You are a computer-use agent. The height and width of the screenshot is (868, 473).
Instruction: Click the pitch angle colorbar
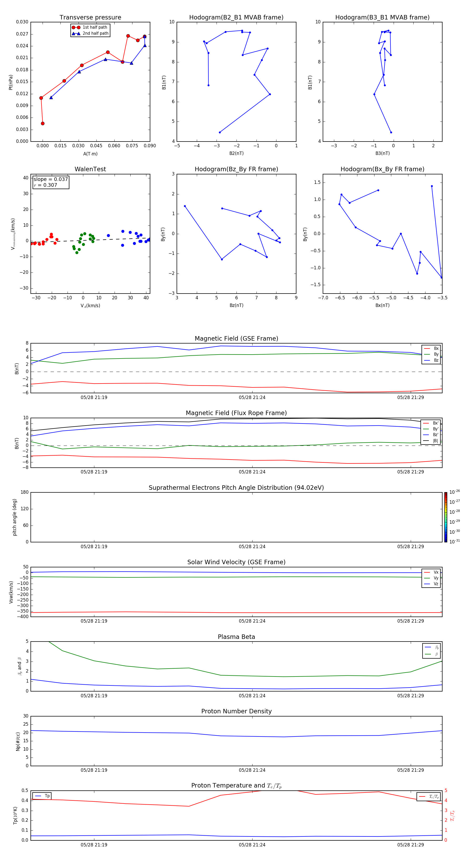coord(446,517)
